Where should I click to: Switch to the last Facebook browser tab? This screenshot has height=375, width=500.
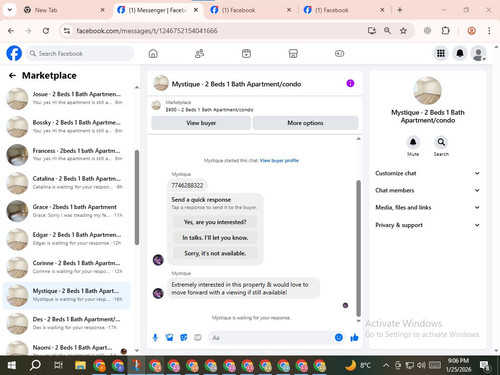(345, 10)
